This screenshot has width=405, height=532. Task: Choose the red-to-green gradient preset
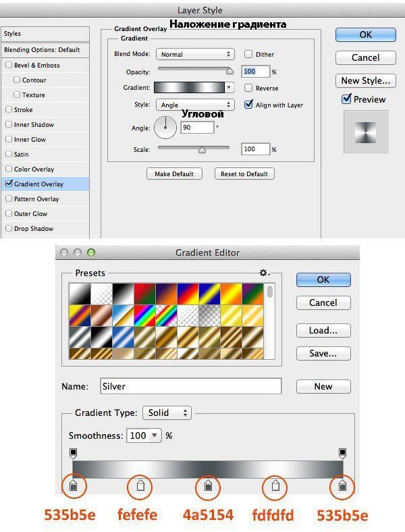[x=145, y=294]
